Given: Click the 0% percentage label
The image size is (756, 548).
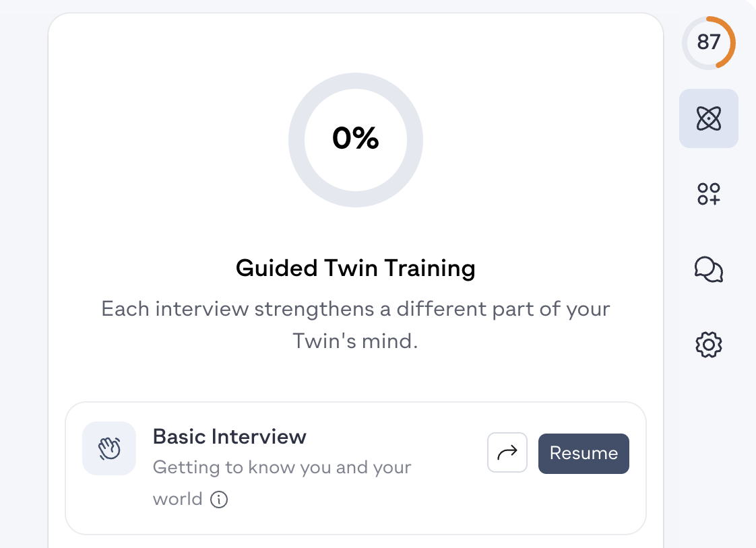Looking at the screenshot, I should 355,139.
